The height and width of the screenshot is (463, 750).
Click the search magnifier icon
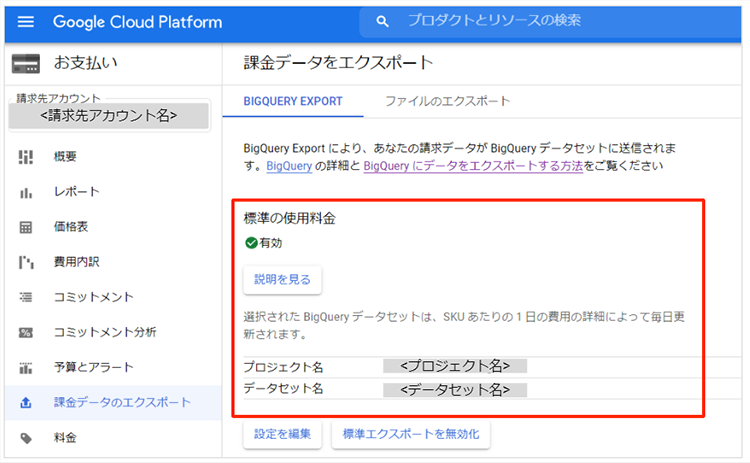click(x=382, y=21)
